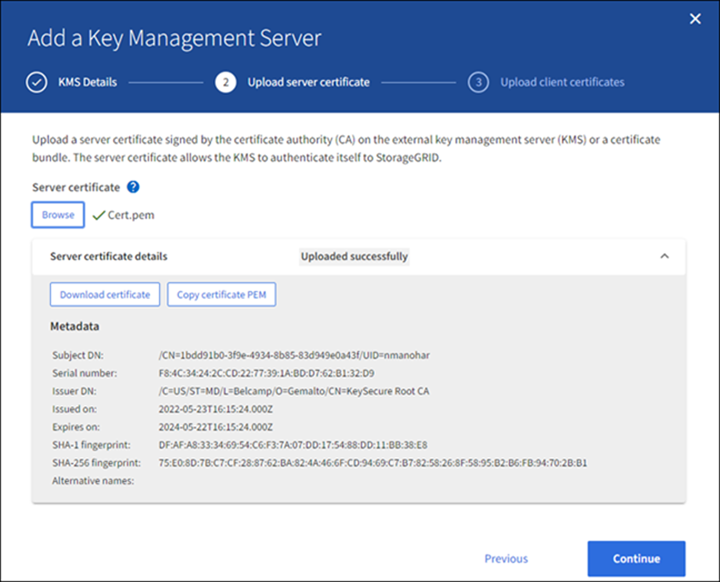Click the Download certificate button
This screenshot has width=720, height=582.
[x=105, y=295]
